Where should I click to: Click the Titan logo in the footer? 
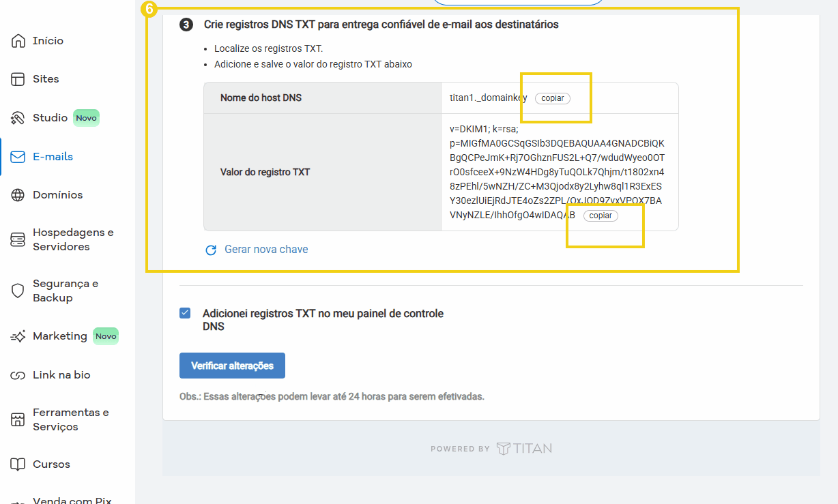[524, 448]
